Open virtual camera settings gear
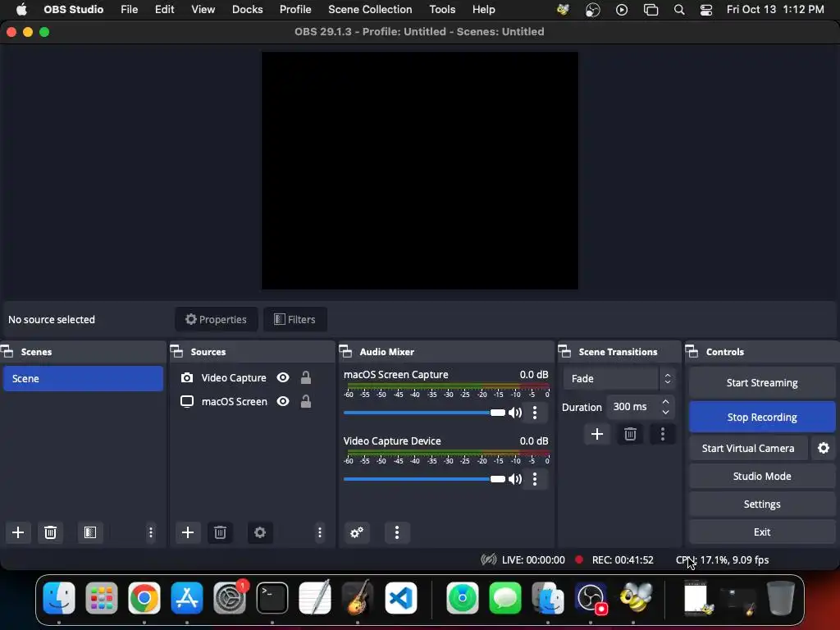The width and height of the screenshot is (840, 630). tap(824, 448)
